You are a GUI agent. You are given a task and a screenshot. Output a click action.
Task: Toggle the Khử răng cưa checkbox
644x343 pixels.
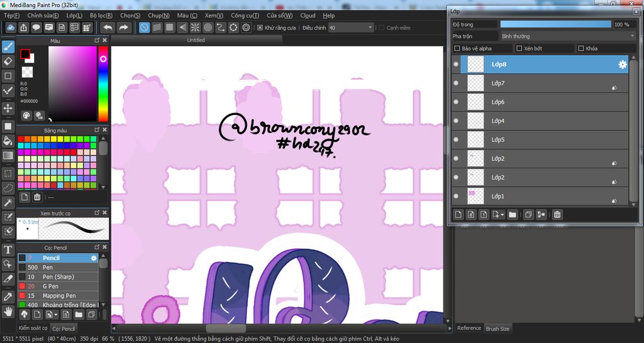(x=260, y=28)
